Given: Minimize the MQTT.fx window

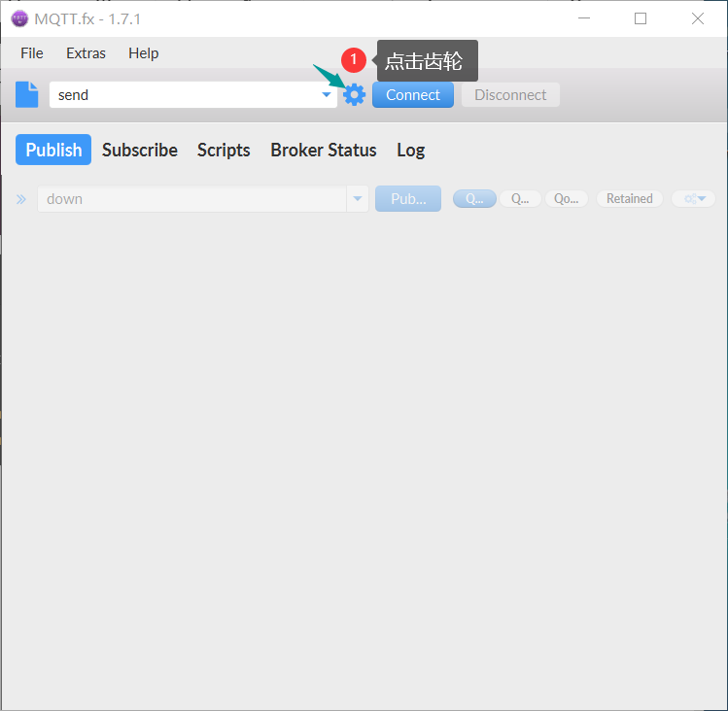Looking at the screenshot, I should point(584,18).
